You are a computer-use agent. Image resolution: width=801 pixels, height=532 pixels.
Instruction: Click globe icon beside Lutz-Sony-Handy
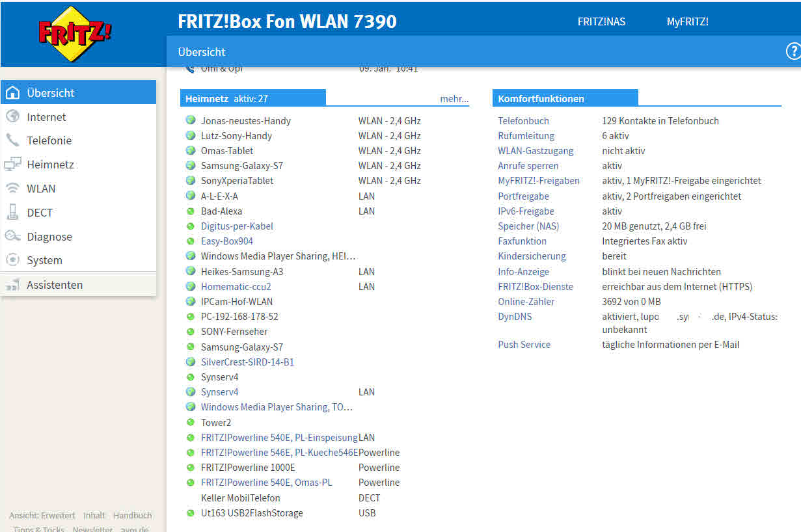click(191, 135)
